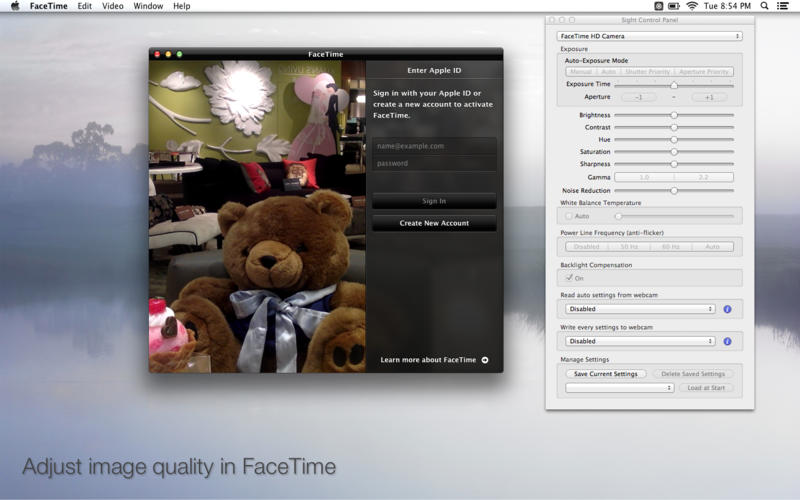Open the Window menu

tap(148, 6)
